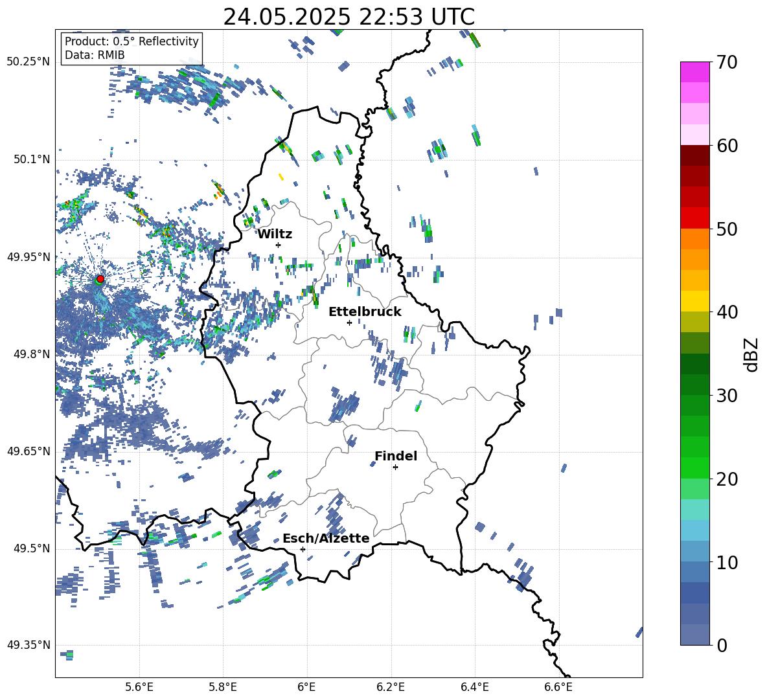Click the Ettelbruck city label
767x700 pixels.
pos(365,312)
